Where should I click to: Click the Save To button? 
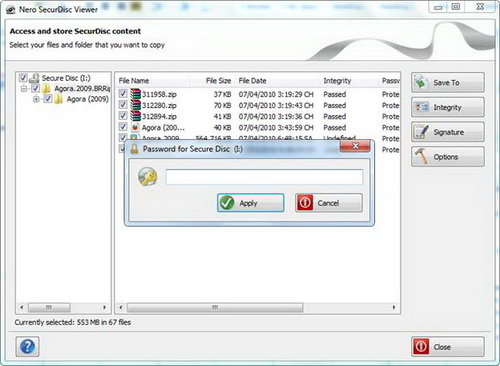448,82
